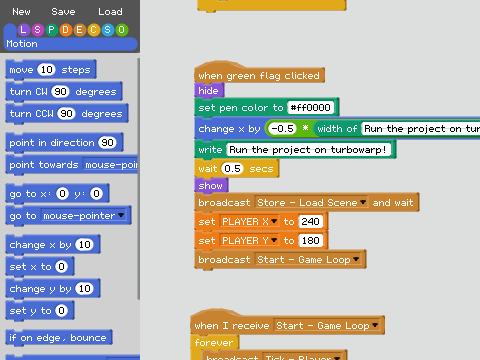Image resolution: width=480 pixels, height=360 pixels.
Task: Edit the 10 value in palette change x by
Action: pos(84,245)
